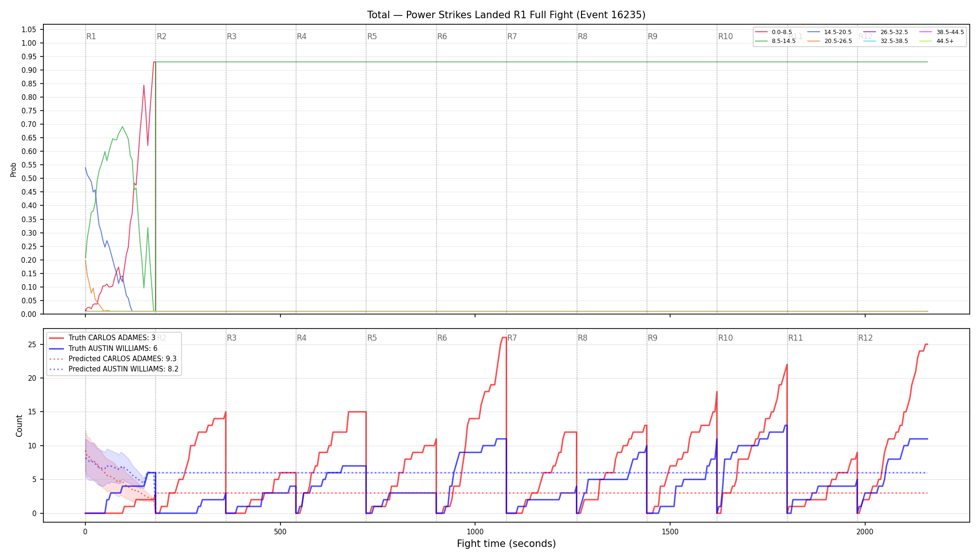Viewport: 980px width, 560px height.
Task: Click the R3 round label in bottom chart
Action: 231,338
